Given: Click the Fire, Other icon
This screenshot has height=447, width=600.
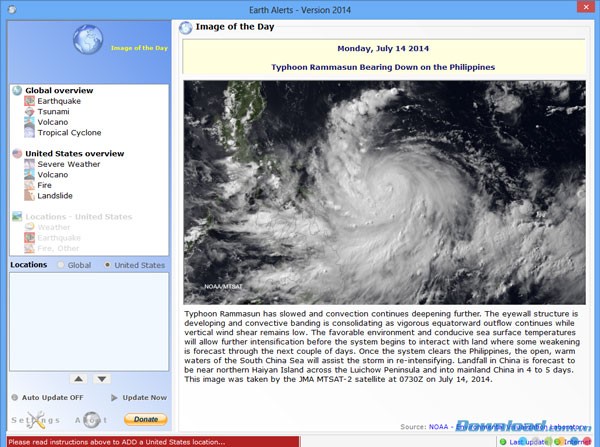Looking at the screenshot, I should [29, 248].
